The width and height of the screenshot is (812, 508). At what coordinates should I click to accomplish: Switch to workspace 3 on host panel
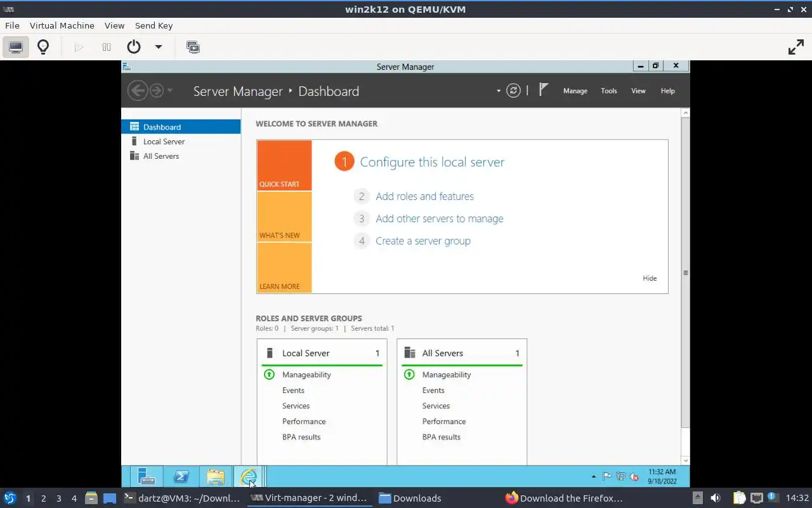click(58, 498)
